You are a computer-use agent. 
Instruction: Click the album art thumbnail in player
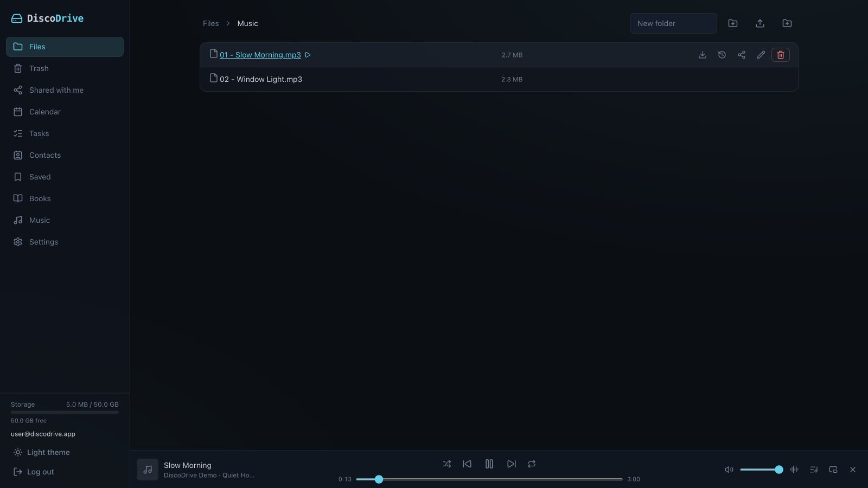[x=148, y=470]
